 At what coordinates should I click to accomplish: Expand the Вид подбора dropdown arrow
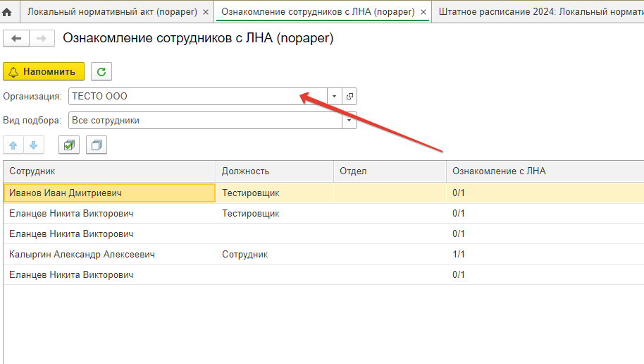349,121
